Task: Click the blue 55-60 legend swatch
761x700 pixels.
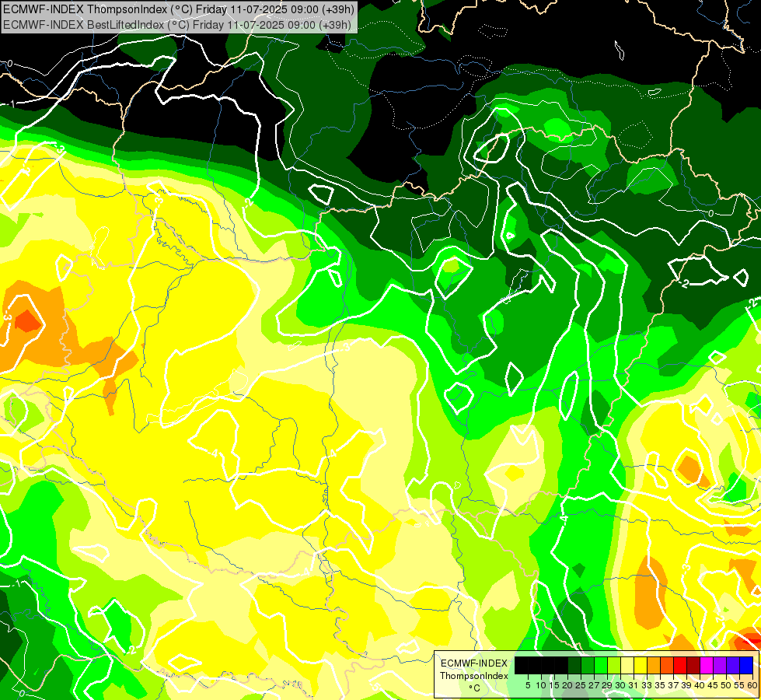Action: click(746, 666)
